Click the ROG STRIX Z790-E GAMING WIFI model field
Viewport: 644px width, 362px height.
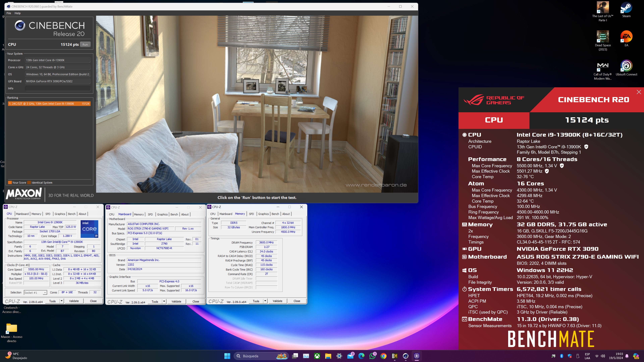pos(151,229)
